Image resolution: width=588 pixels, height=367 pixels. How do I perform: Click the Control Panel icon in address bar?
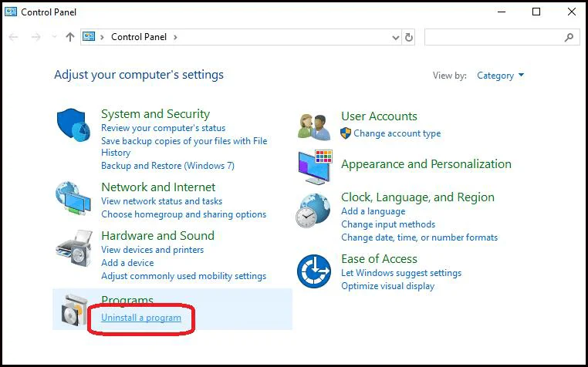click(x=89, y=36)
